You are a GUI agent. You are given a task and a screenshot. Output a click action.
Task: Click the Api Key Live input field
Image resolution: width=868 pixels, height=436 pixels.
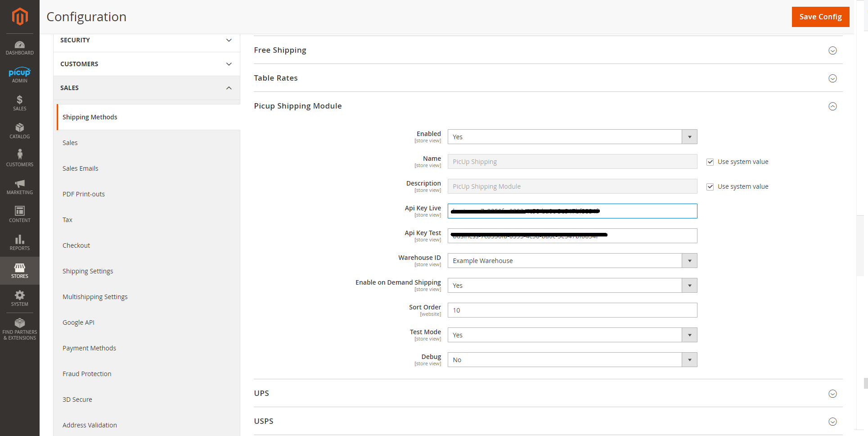tap(572, 211)
